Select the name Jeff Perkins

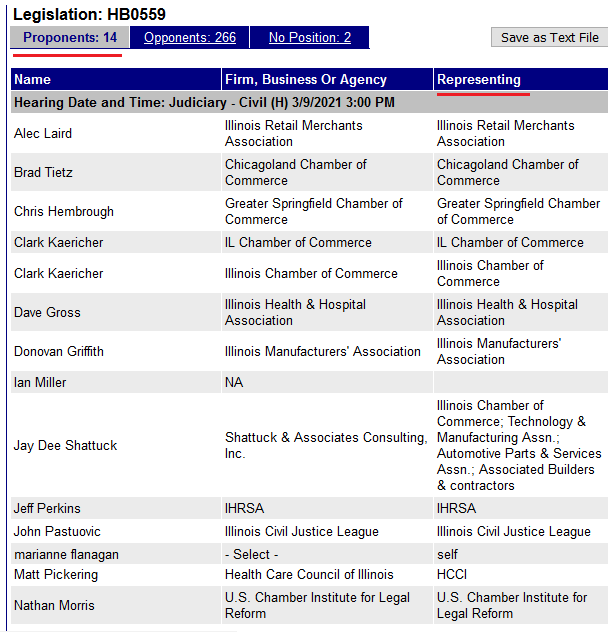(x=47, y=509)
